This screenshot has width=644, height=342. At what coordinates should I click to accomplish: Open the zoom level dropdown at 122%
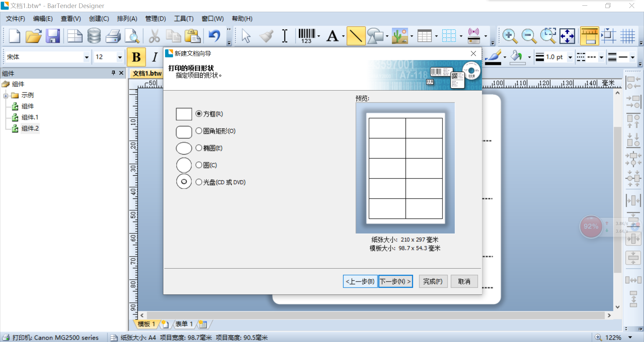click(x=630, y=337)
